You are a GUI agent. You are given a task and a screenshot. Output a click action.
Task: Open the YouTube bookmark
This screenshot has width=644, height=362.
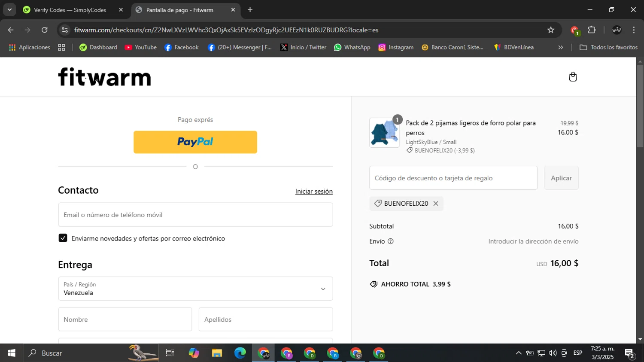tap(140, 47)
